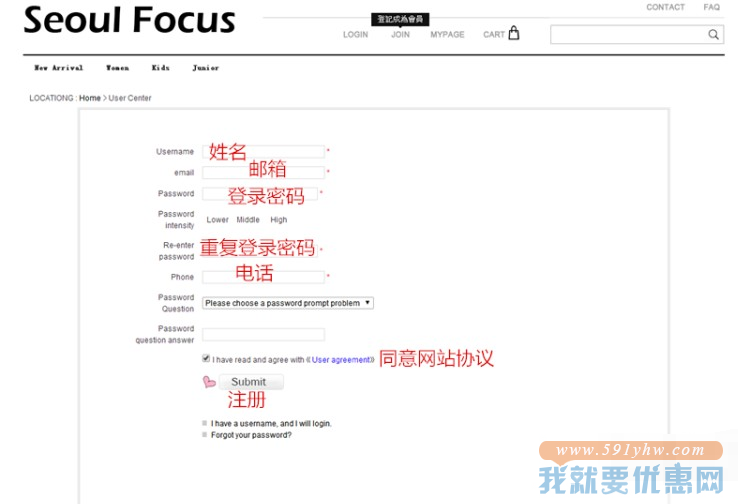Click the search magnifier icon
The height and width of the screenshot is (504, 738).
point(713,34)
